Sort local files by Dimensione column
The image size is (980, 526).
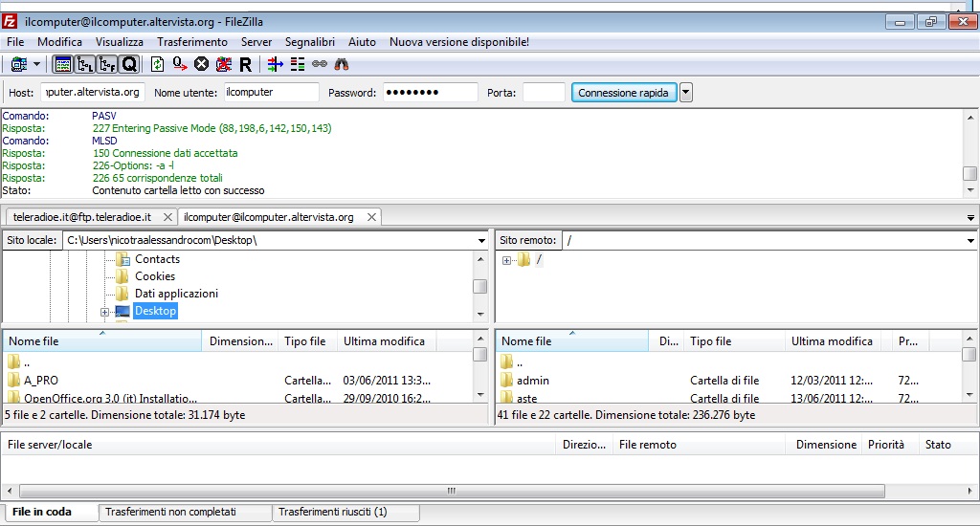click(x=240, y=341)
